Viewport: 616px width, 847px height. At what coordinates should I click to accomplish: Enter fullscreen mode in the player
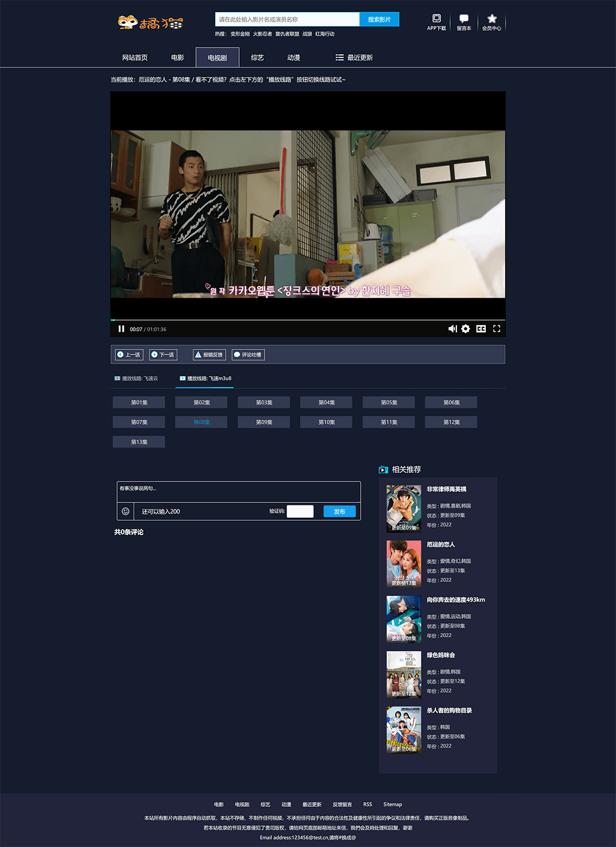pyautogui.click(x=496, y=329)
